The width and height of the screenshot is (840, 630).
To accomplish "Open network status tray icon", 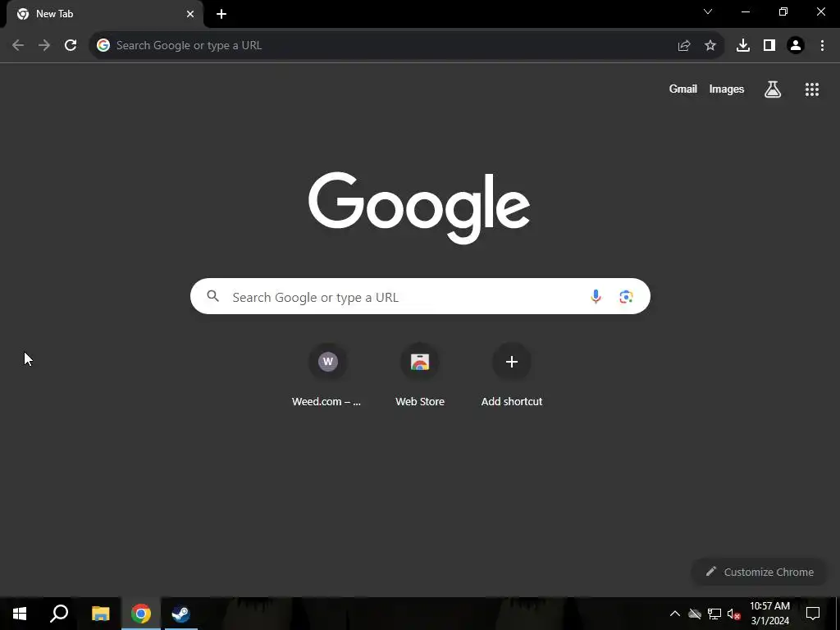I will [x=714, y=614].
